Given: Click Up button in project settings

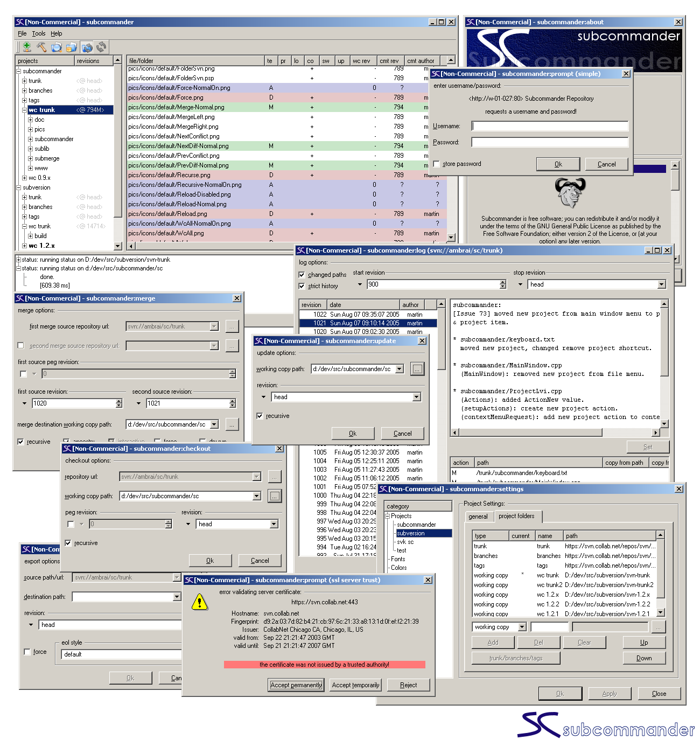Looking at the screenshot, I should coord(644,643).
